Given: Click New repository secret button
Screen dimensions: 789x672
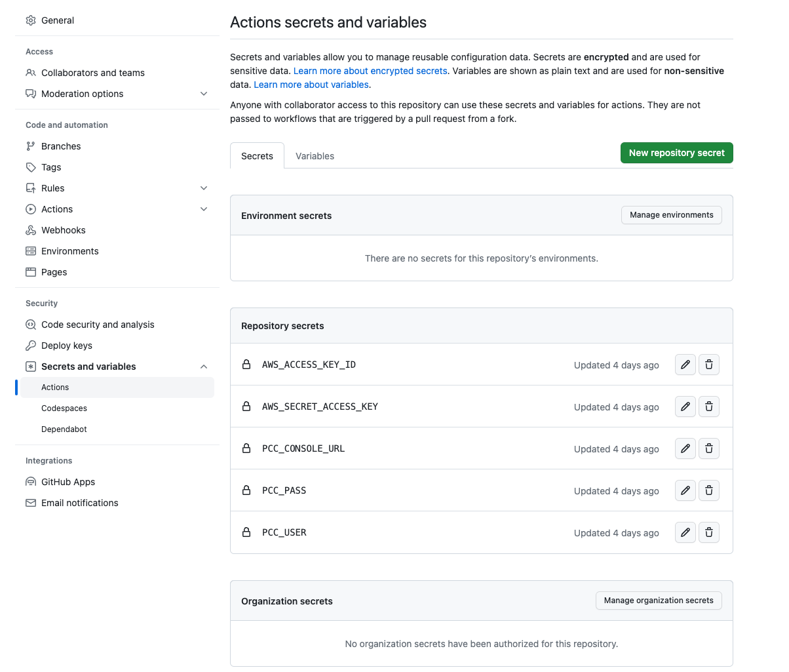Looking at the screenshot, I should coord(676,153).
